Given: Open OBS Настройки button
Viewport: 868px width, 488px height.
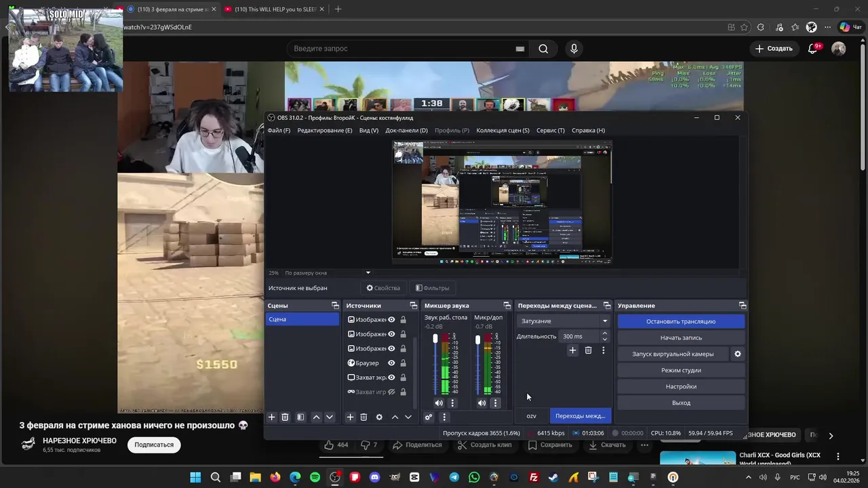Looking at the screenshot, I should click(681, 386).
